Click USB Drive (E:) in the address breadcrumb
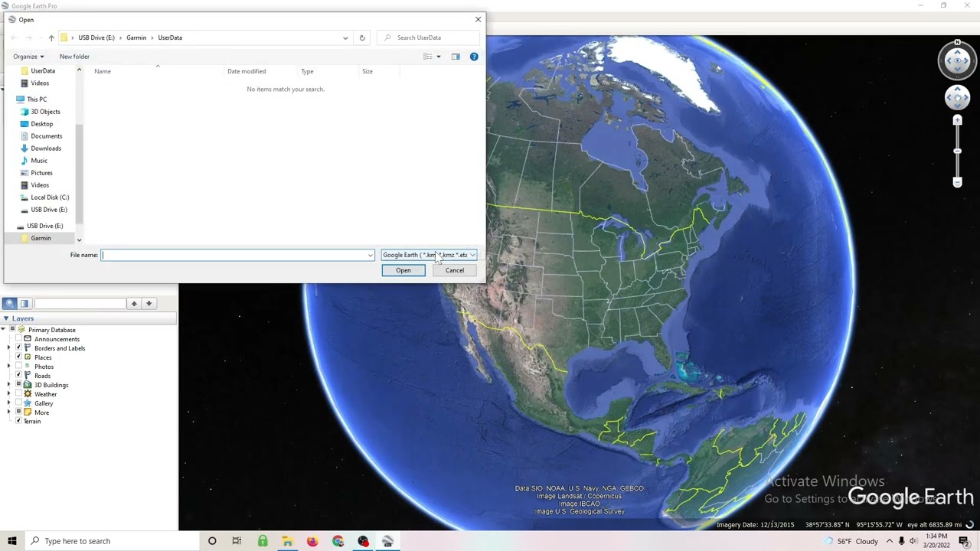 (96, 37)
